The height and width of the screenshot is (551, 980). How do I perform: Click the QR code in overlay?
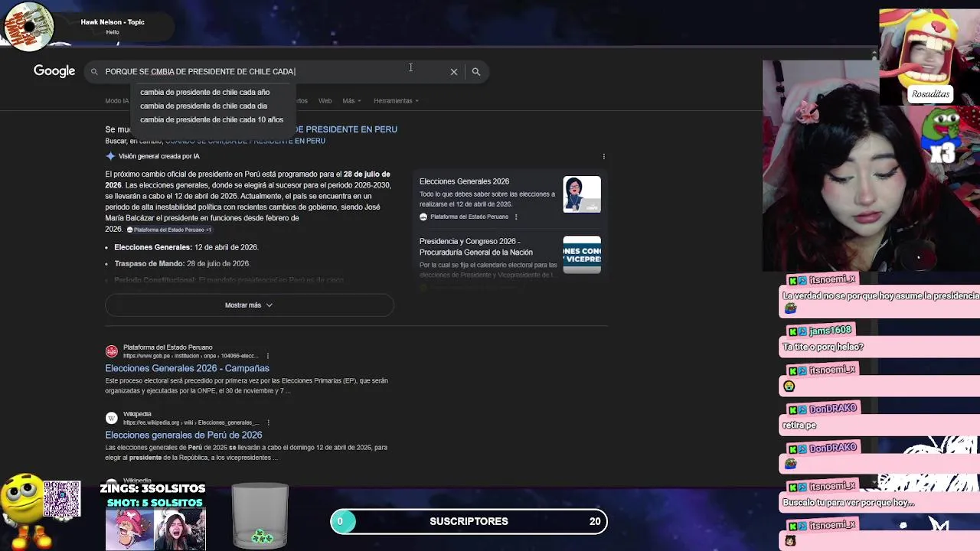[x=62, y=499]
